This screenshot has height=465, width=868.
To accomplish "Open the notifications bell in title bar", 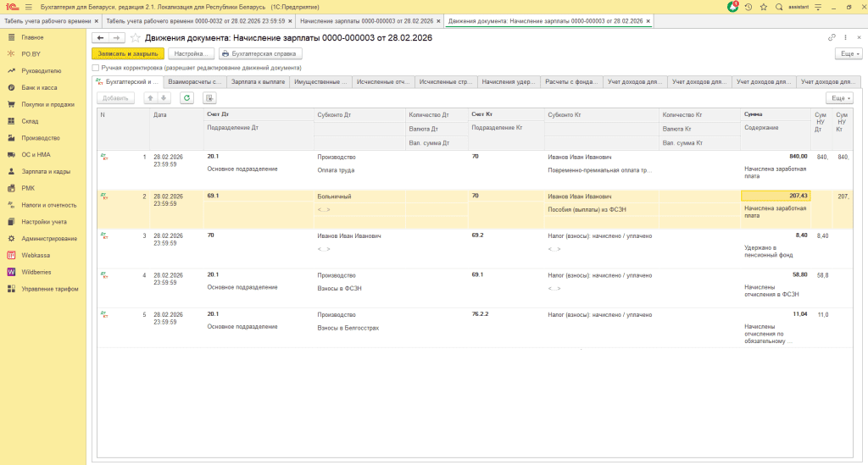I will coord(733,6).
